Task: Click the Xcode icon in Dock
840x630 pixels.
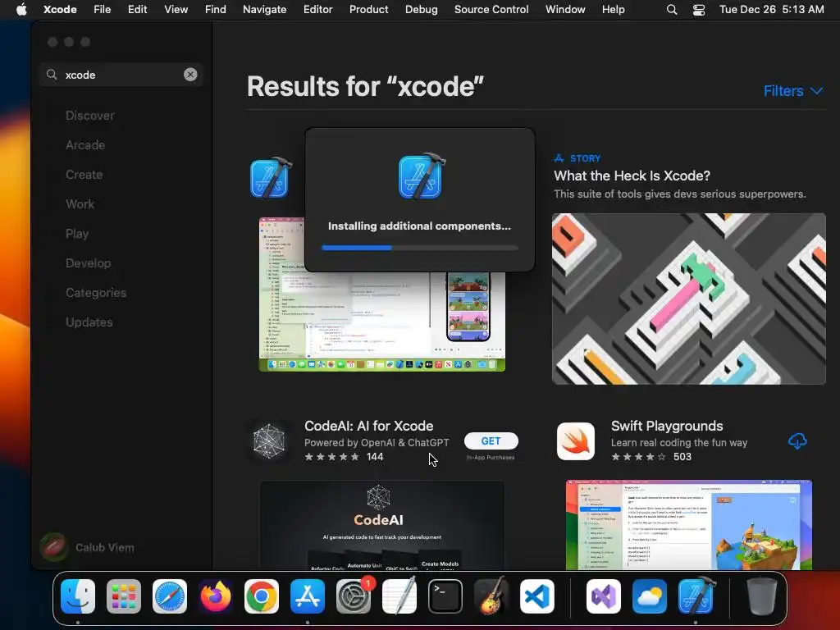Action: click(x=696, y=596)
